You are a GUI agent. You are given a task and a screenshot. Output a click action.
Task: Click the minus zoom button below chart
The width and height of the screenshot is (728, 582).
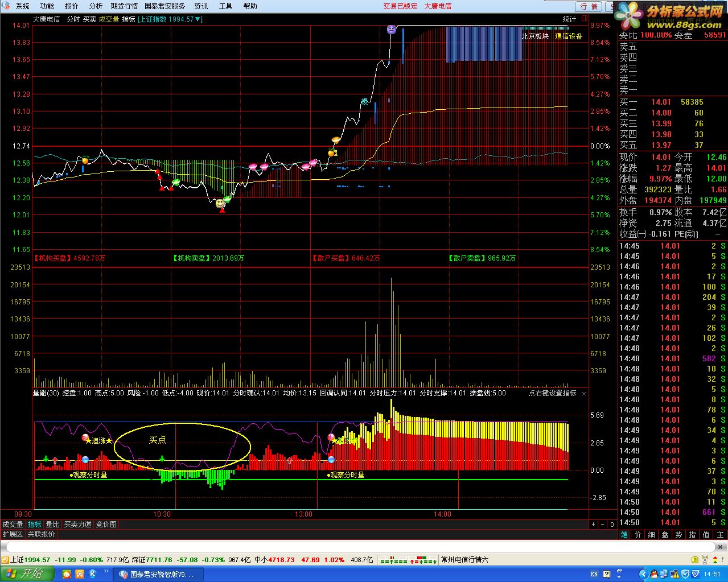tap(602, 525)
